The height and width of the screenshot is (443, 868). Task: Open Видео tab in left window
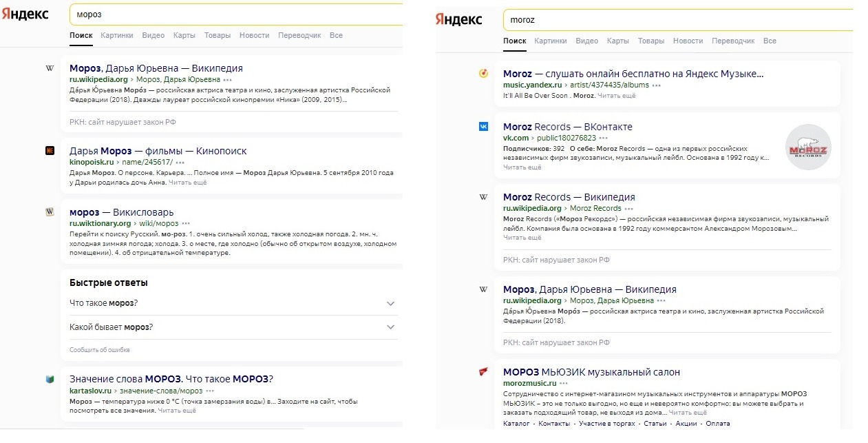pos(154,35)
